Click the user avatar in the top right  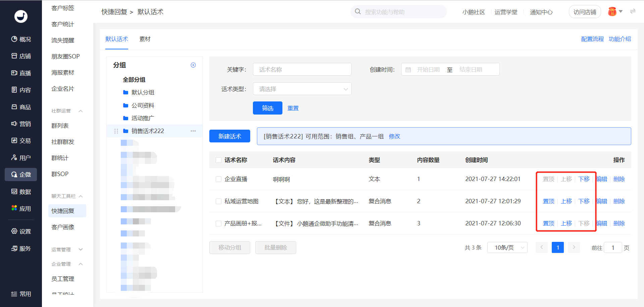pyautogui.click(x=612, y=12)
